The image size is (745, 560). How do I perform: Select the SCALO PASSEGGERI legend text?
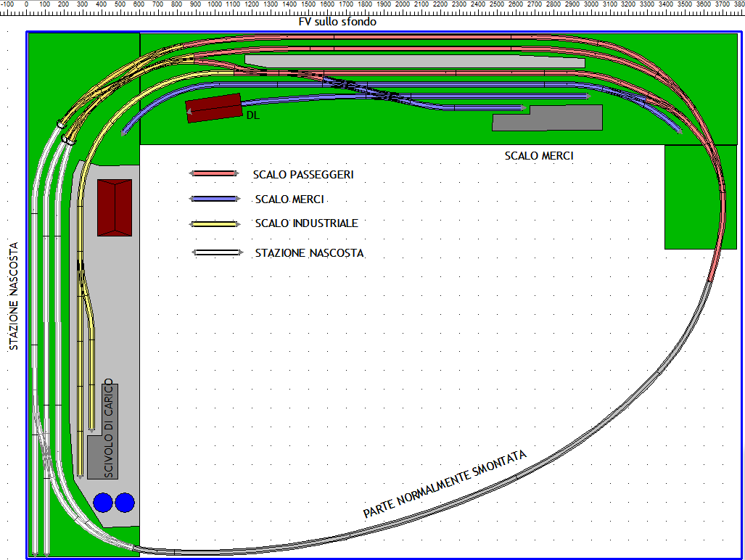click(x=303, y=175)
